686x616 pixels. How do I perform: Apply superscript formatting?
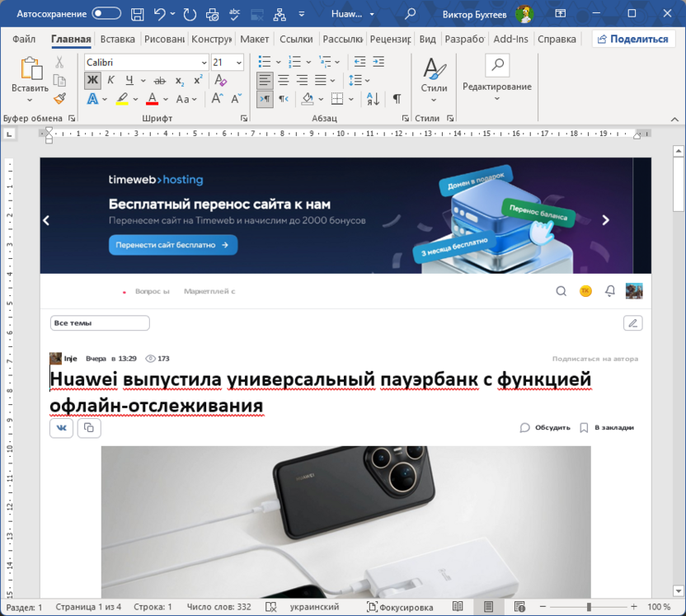[x=198, y=81]
